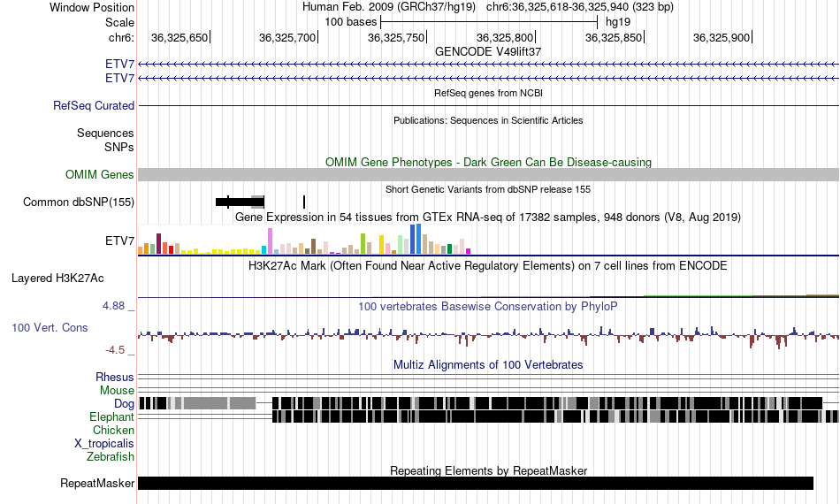Click the tall violet bar in GTEx chart
The height and width of the screenshot is (504, 840).
270,241
